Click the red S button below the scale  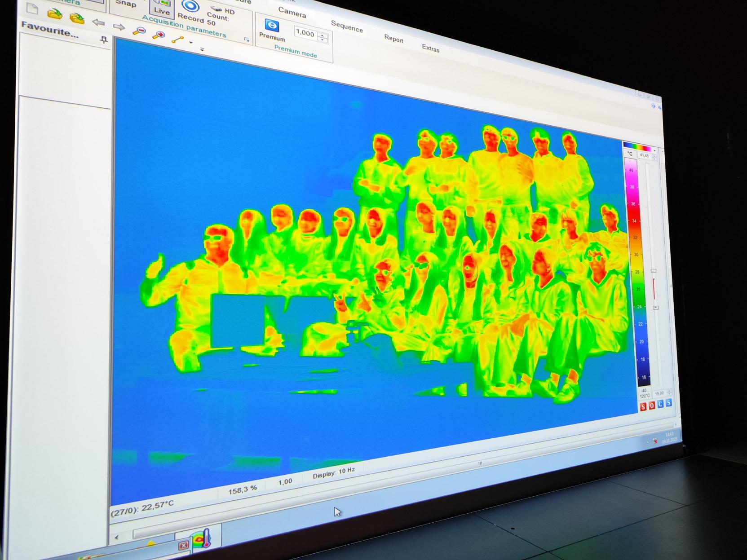(x=643, y=406)
